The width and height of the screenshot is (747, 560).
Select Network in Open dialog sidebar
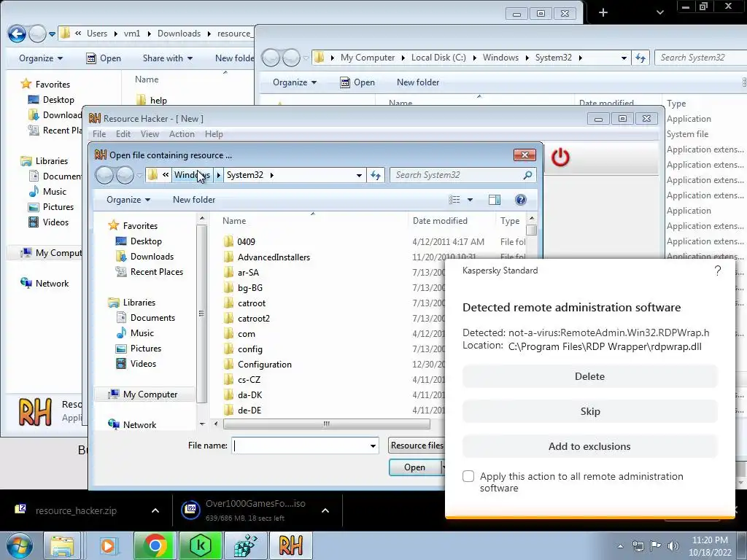click(x=139, y=425)
